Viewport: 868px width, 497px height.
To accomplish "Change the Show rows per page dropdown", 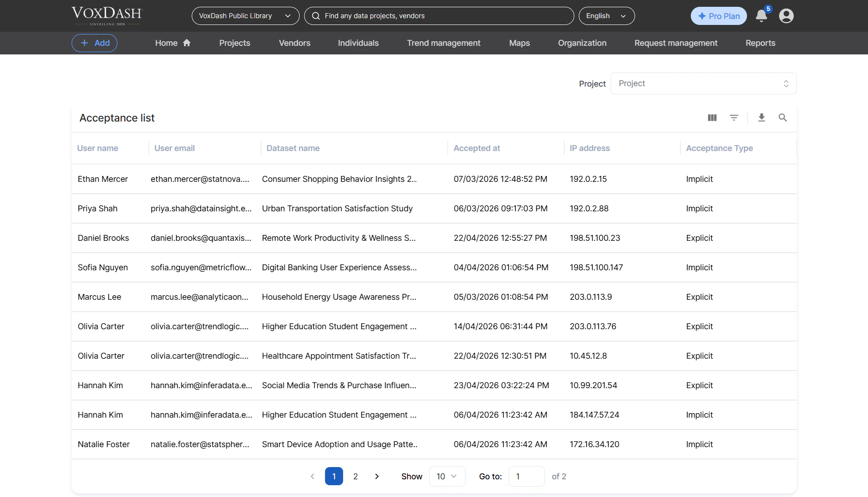I will 447,477.
